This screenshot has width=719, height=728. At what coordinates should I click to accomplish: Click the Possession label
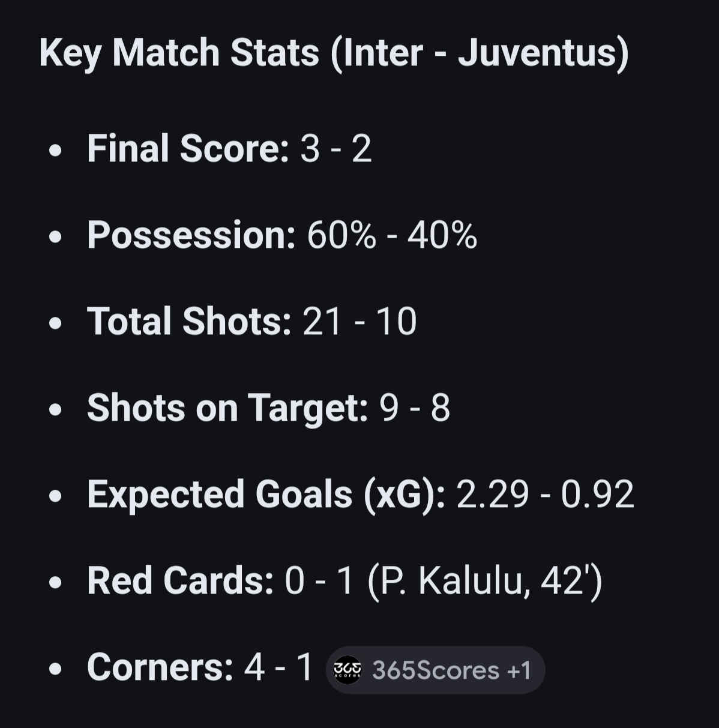pos(191,235)
